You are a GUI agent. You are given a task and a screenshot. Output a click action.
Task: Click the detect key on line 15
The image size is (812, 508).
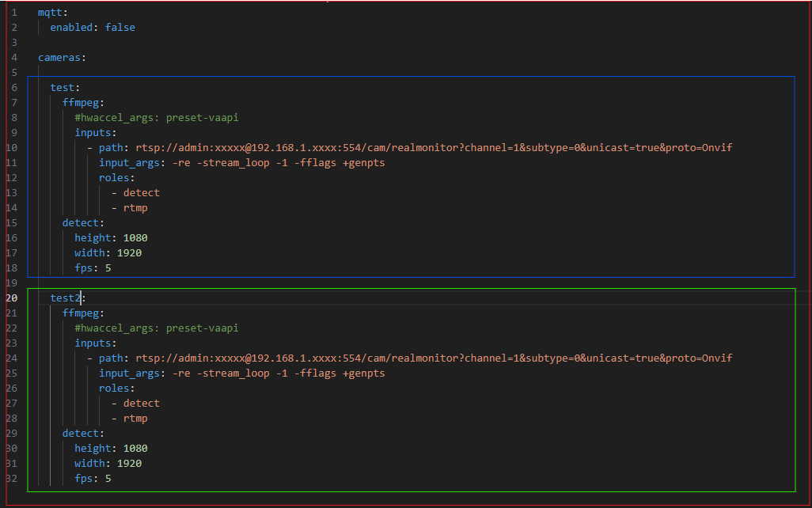pos(81,223)
